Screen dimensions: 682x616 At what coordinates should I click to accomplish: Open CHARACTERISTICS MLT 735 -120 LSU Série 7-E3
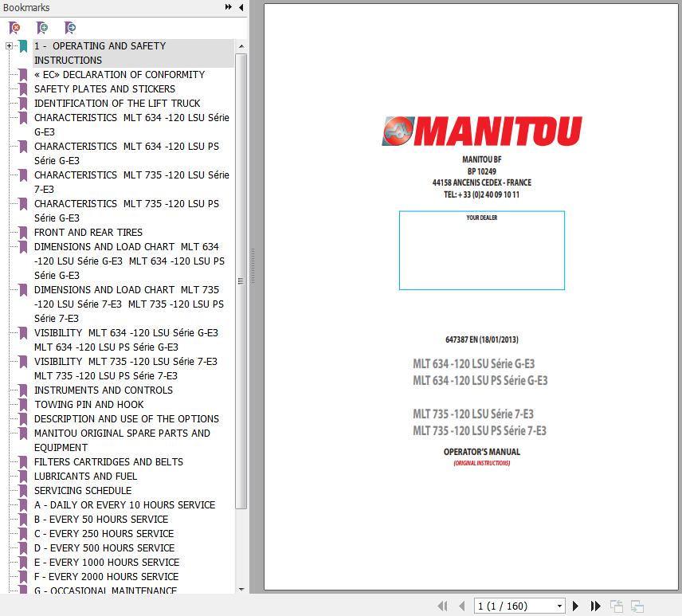coord(131,182)
